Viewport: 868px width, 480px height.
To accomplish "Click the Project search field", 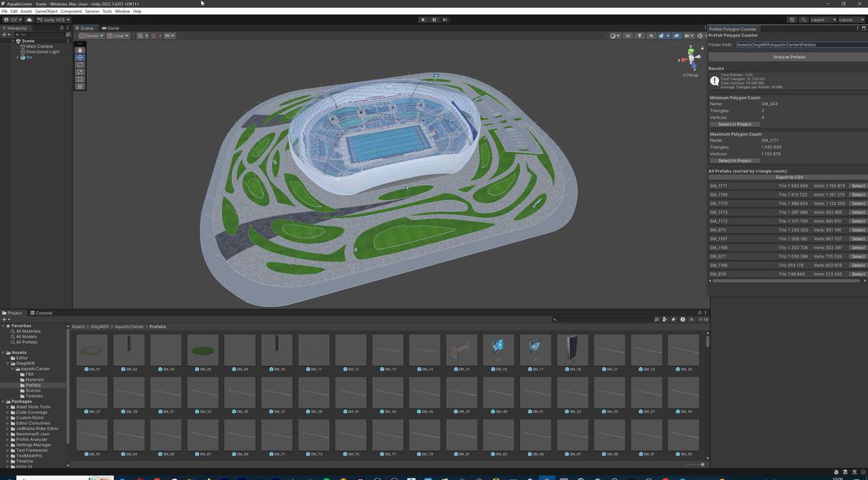I will click(604, 319).
